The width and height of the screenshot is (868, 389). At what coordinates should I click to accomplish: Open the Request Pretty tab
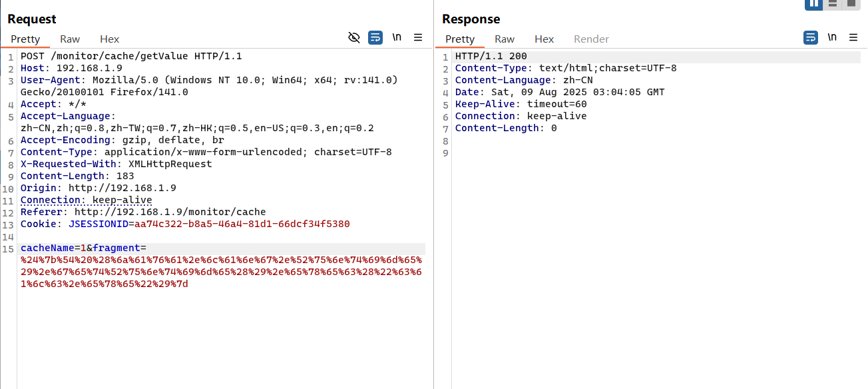25,39
